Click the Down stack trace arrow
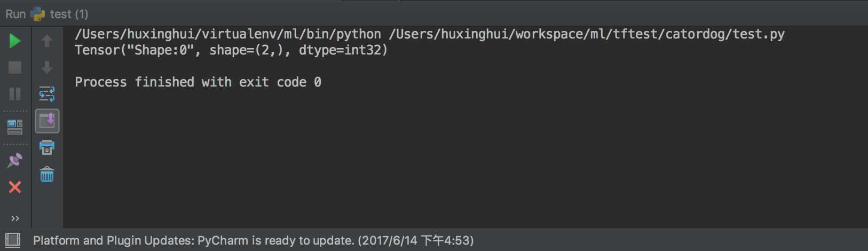The height and width of the screenshot is (251, 868). pyautogui.click(x=47, y=67)
